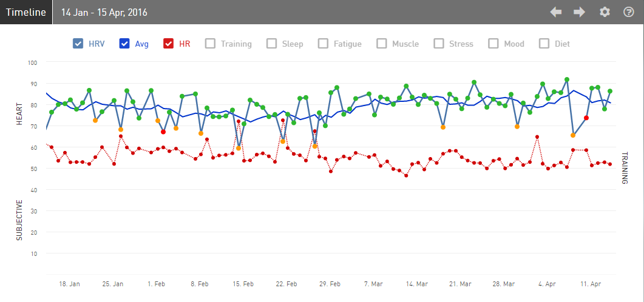This screenshot has width=644, height=302.
Task: Enable the Sleep checkbox
Action: point(271,44)
